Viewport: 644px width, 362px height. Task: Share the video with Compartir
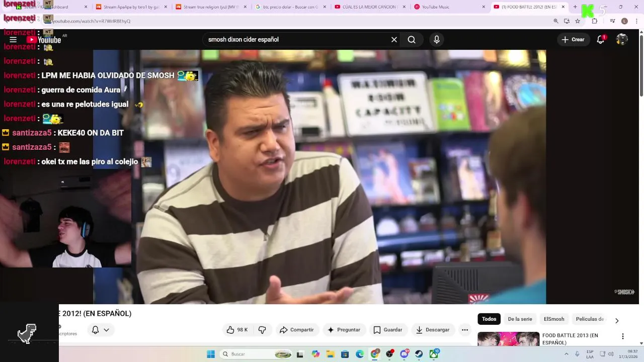click(297, 330)
